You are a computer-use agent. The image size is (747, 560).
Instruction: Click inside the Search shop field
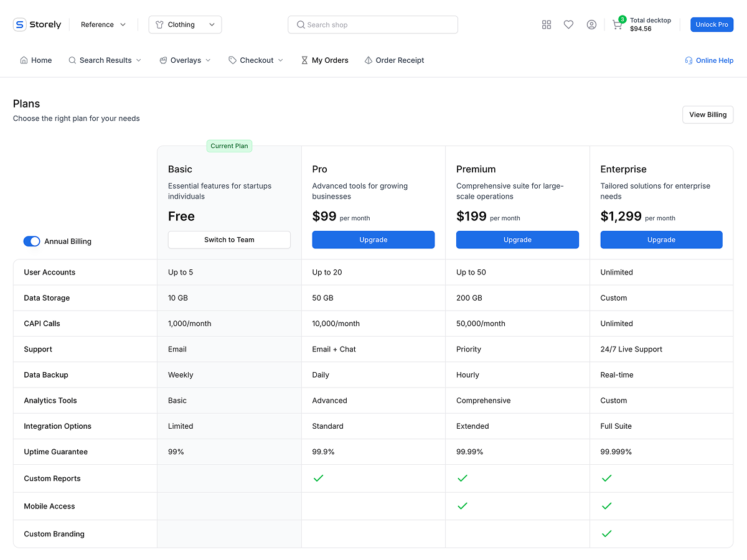[372, 24]
